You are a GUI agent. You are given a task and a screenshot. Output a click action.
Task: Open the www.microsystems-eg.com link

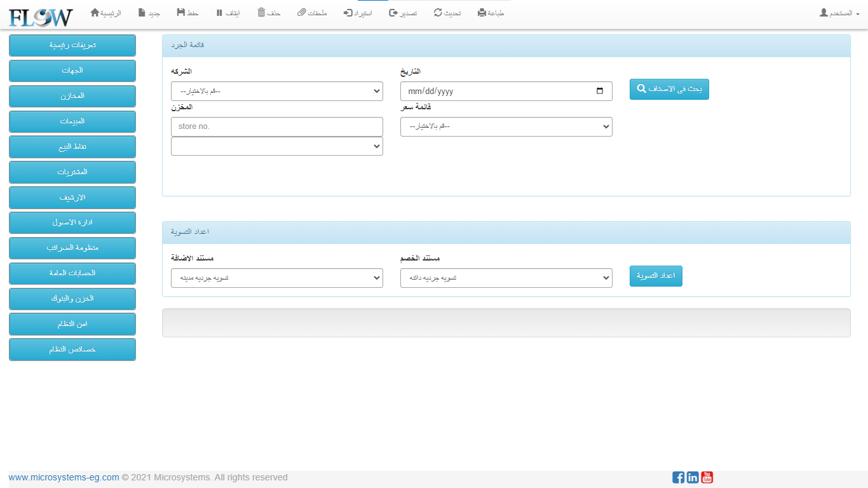point(64,477)
